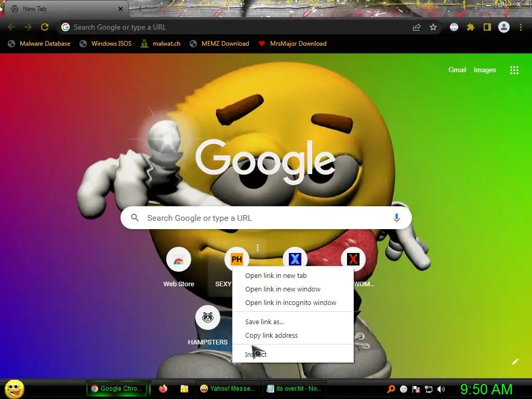Viewport: 532px width, 399px height.
Task: Click the browser forward arrow
Action: click(x=28, y=27)
